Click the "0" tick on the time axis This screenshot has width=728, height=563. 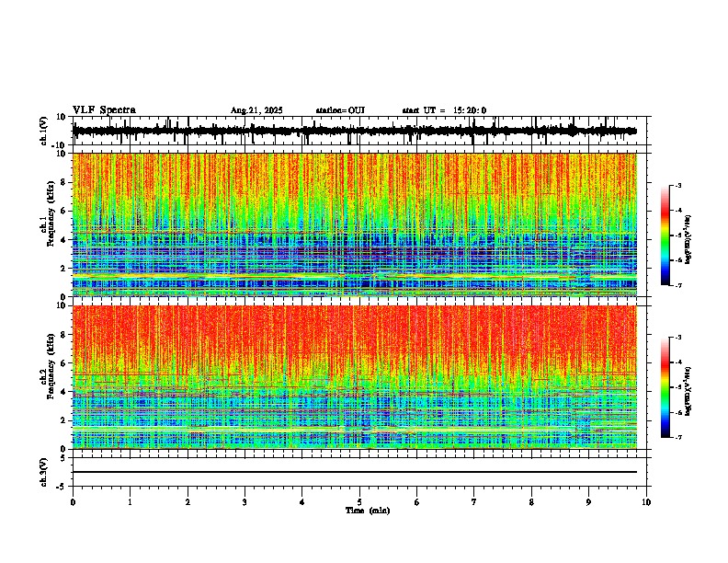[73, 501]
